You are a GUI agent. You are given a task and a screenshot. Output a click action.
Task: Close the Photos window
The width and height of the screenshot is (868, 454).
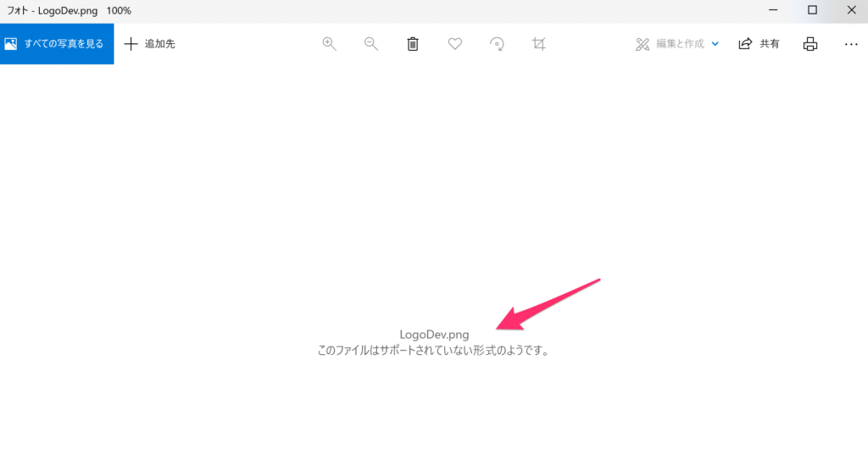852,10
